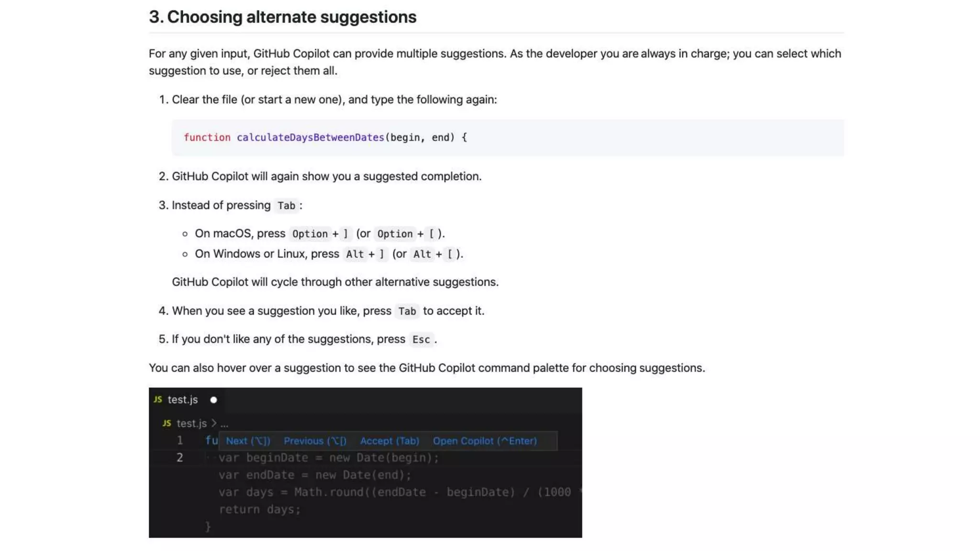The height and width of the screenshot is (551, 980).
Task: Click Open Copilot (^Enter) in the toolbar
Action: 485,441
